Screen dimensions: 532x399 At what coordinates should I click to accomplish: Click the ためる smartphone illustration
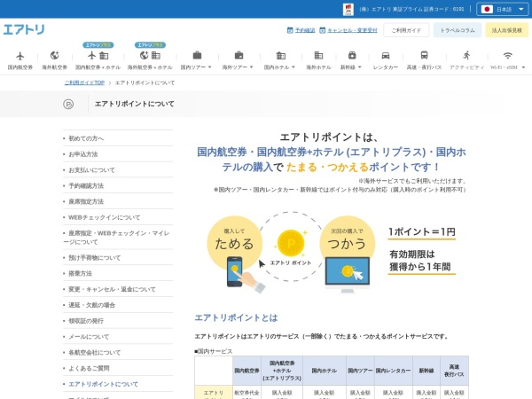(x=245, y=275)
